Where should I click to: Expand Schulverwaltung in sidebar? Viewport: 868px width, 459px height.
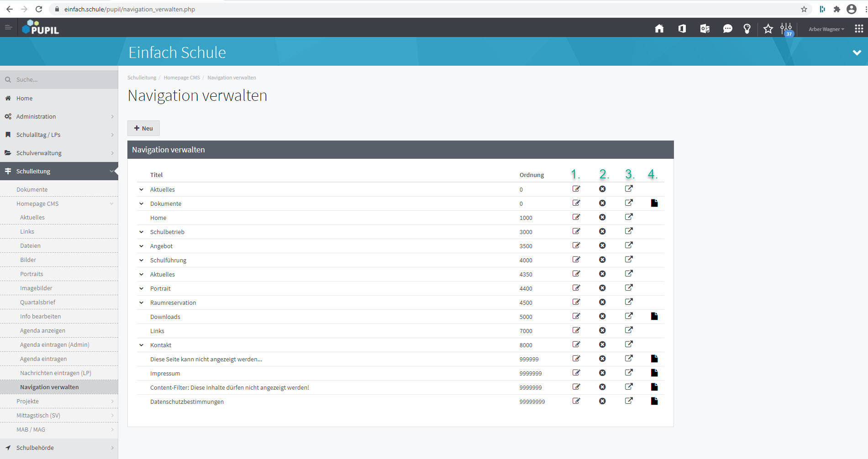59,153
